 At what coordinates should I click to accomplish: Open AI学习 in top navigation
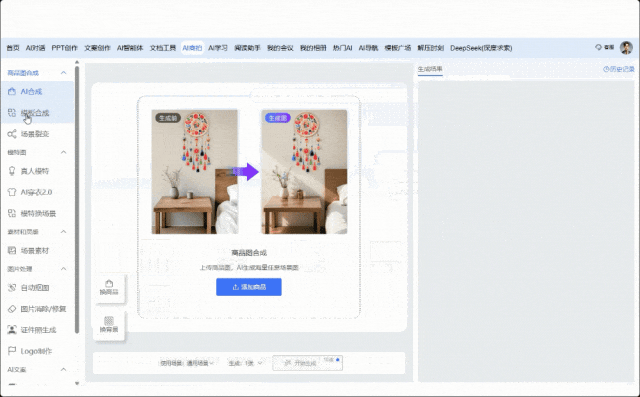[x=218, y=48]
